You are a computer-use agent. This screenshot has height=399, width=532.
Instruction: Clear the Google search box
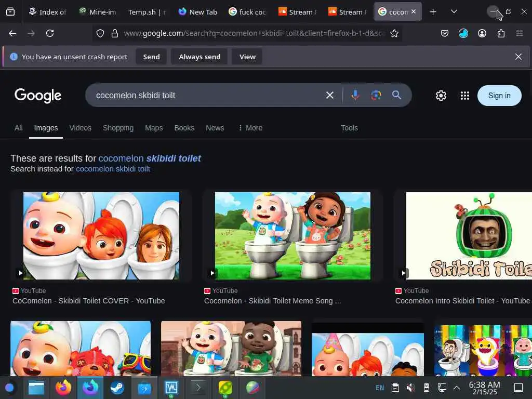coord(330,96)
